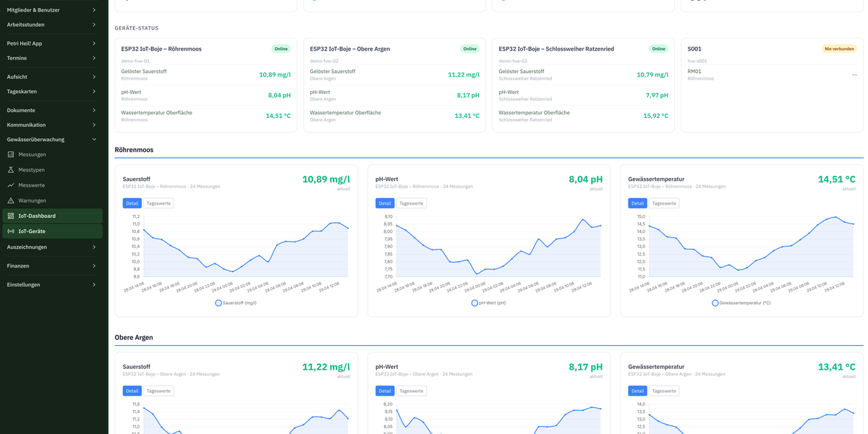Click the Messungen icon in sidebar
The image size is (868, 434).
pos(11,155)
